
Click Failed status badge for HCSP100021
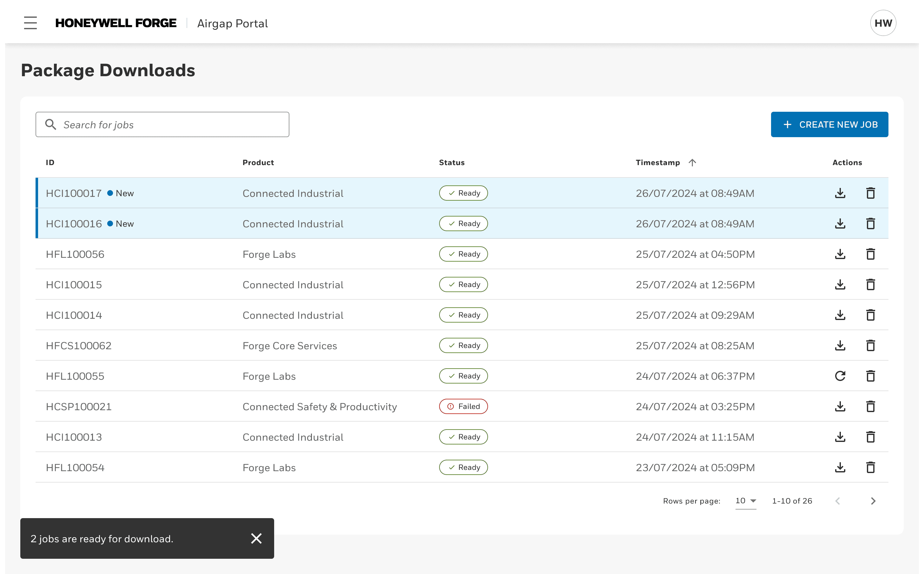click(463, 406)
